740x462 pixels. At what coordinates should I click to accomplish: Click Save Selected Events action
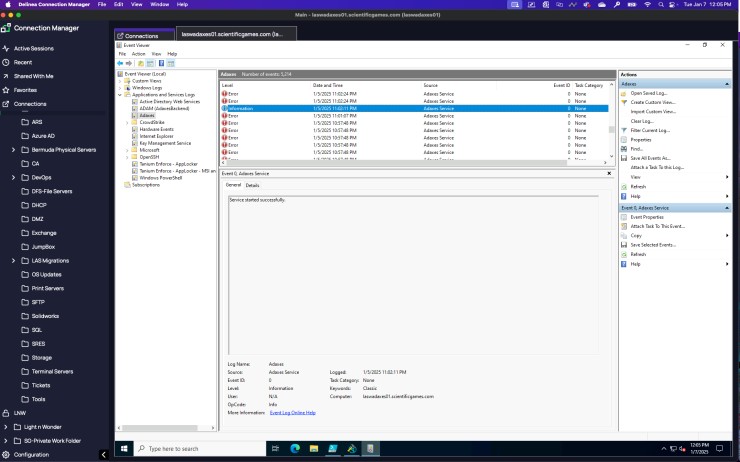click(x=653, y=245)
